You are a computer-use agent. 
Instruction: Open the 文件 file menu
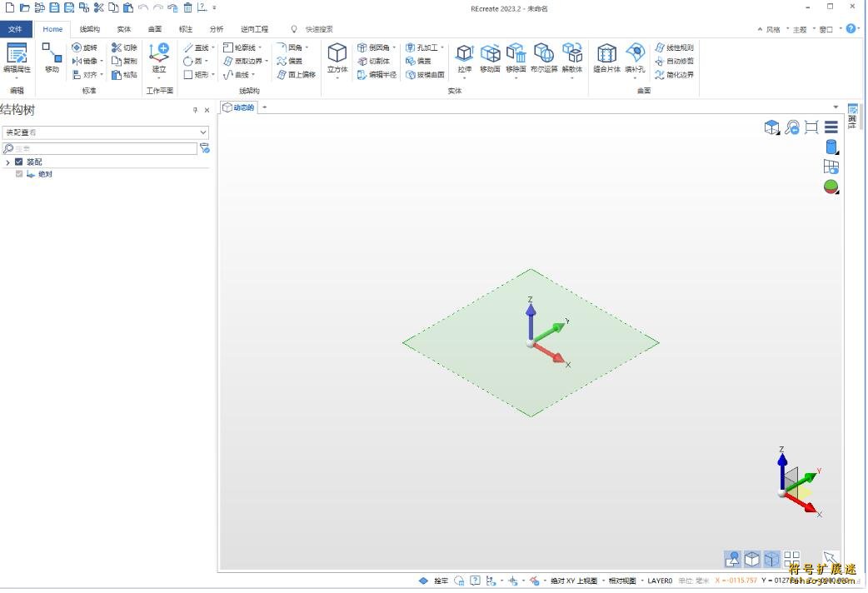[x=16, y=29]
